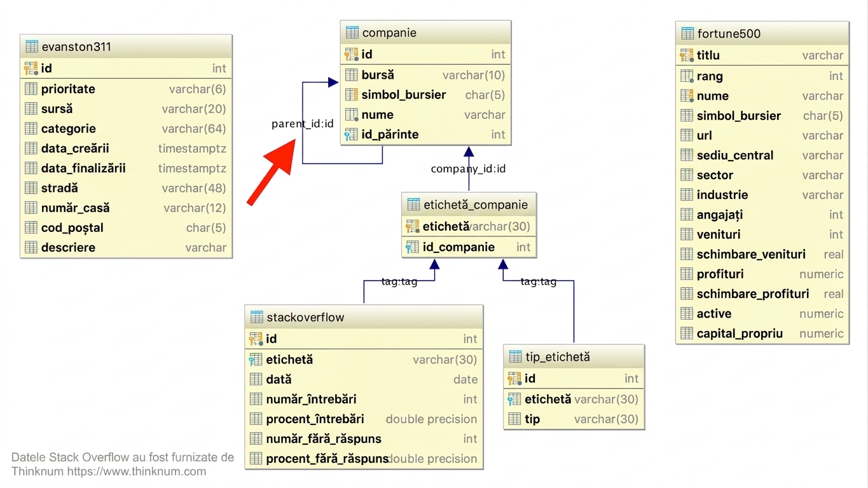Select the venituri column name
Viewport: 868px width, 488px height.
pos(719,234)
